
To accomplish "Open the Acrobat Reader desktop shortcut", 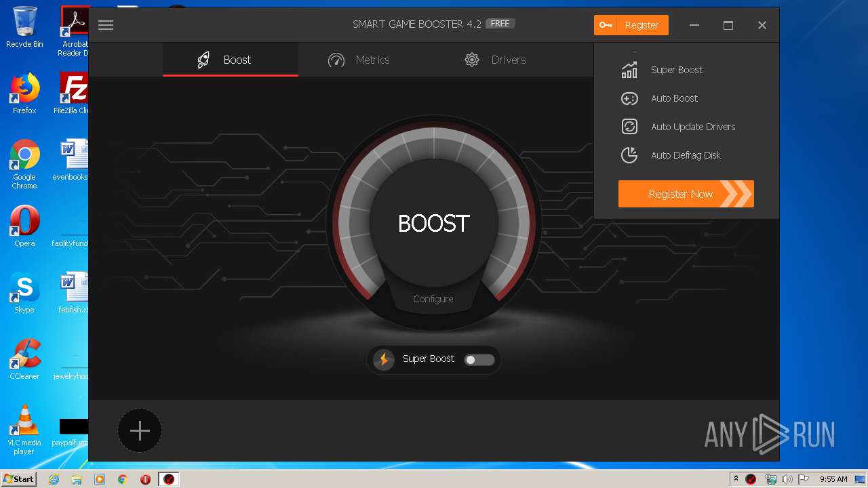I will [x=73, y=31].
